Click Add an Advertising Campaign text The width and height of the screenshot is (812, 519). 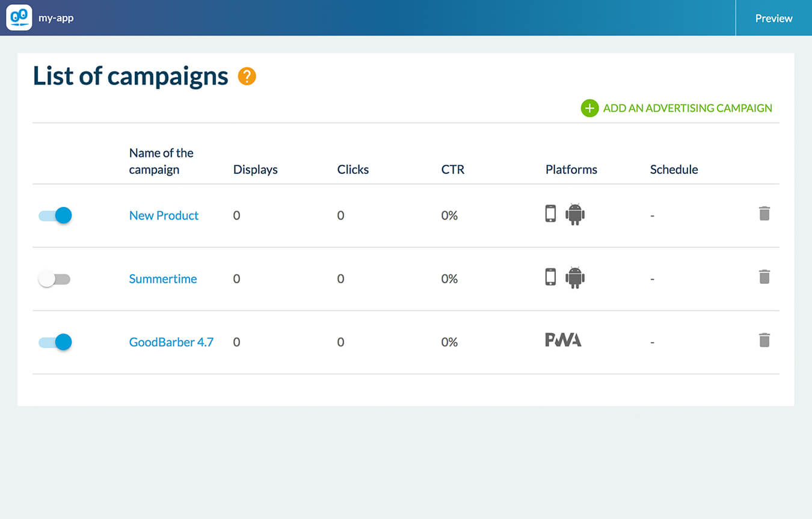pyautogui.click(x=687, y=108)
